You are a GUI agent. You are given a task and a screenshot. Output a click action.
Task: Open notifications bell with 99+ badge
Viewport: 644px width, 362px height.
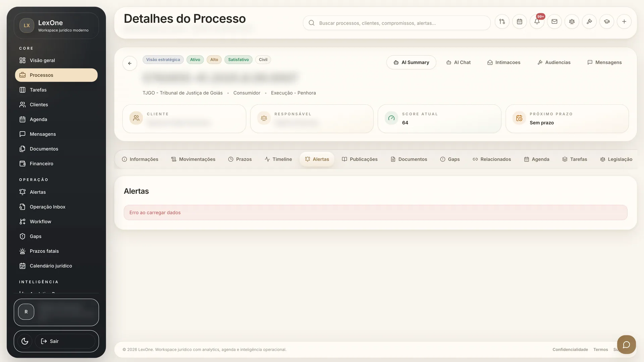click(537, 22)
